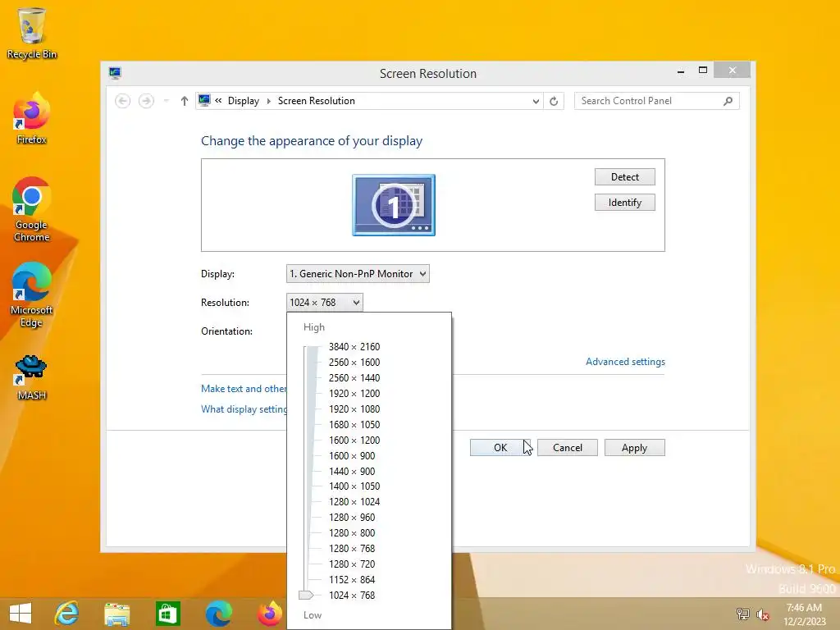840x630 pixels.
Task: Select 1600 × 900 resolution
Action: click(x=352, y=456)
